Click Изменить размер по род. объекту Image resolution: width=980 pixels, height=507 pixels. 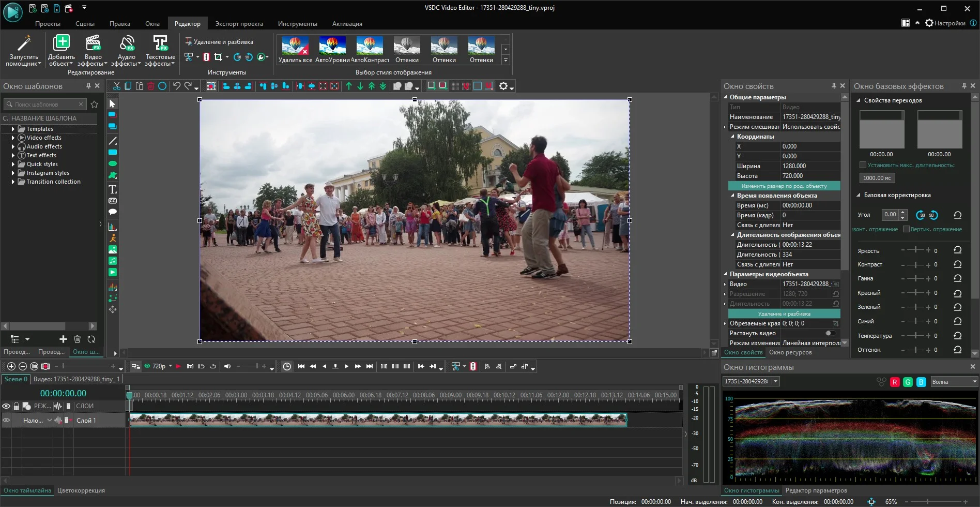point(784,186)
